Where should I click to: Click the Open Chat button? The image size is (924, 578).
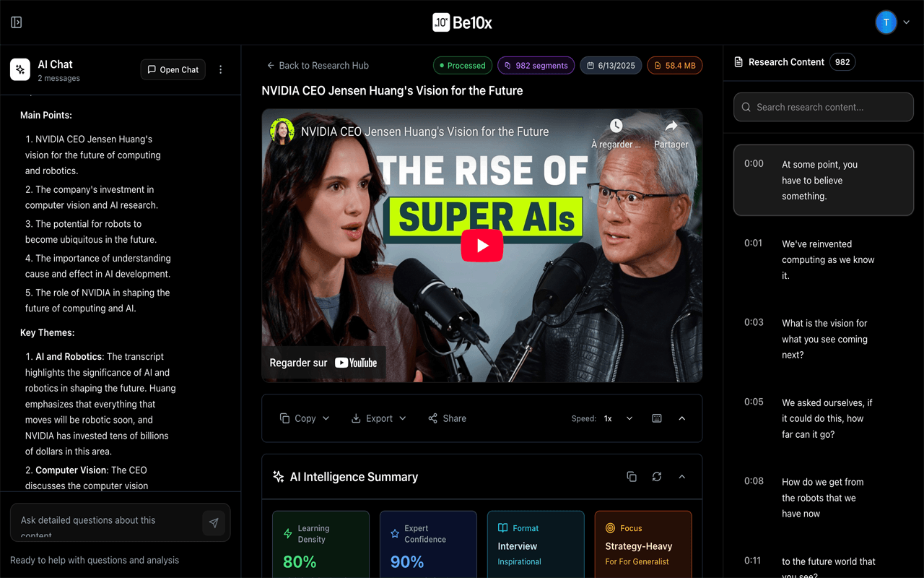173,69
